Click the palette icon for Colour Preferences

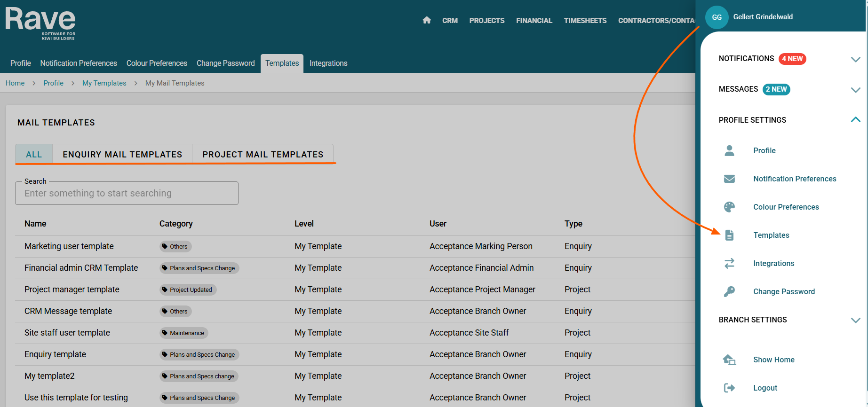pos(729,207)
